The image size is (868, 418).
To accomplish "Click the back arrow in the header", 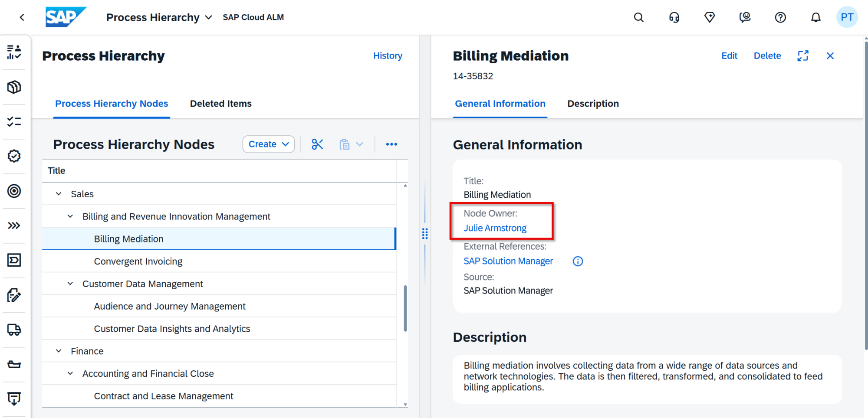I will pyautogui.click(x=22, y=17).
